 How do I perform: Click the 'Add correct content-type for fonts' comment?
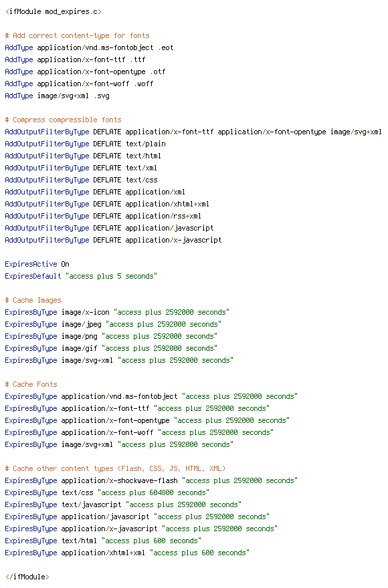click(x=77, y=35)
